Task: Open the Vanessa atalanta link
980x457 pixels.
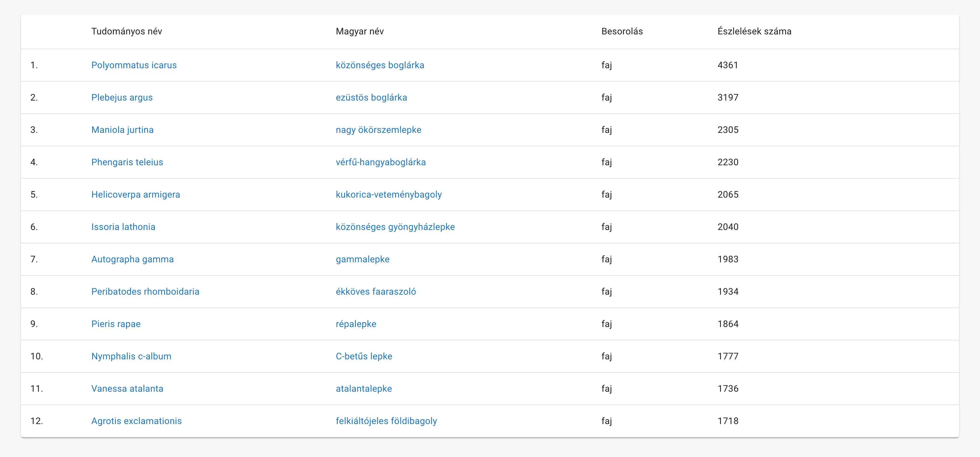Action: pyautogui.click(x=127, y=388)
